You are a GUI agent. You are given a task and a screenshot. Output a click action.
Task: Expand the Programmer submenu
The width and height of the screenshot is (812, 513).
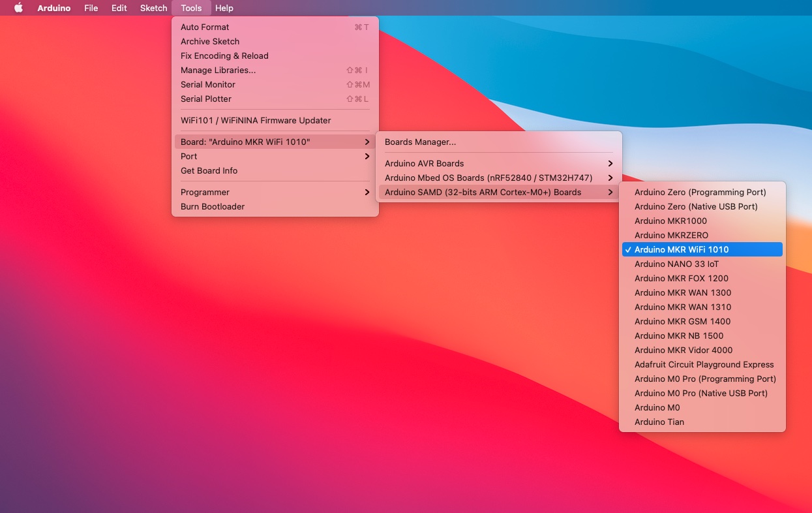point(205,192)
